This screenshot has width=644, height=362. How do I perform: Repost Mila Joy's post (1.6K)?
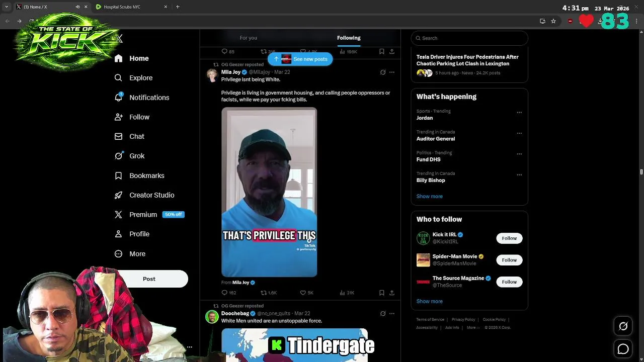[x=269, y=293]
